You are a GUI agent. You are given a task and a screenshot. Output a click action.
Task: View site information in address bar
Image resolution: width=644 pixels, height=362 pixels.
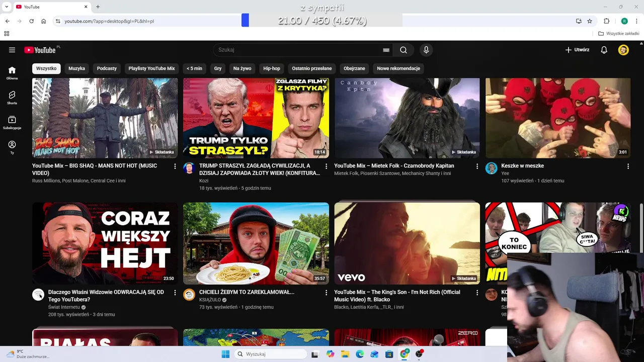(x=58, y=21)
